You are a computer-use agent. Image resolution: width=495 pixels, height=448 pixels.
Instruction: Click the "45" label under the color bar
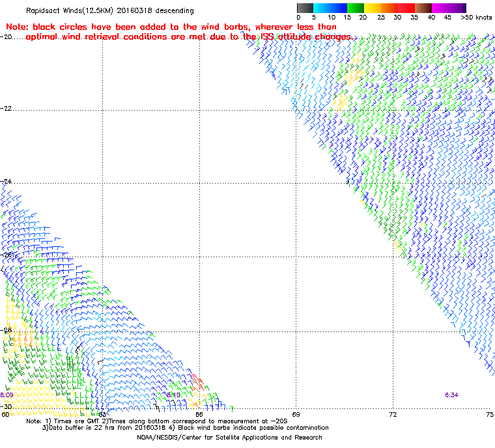(x=447, y=18)
